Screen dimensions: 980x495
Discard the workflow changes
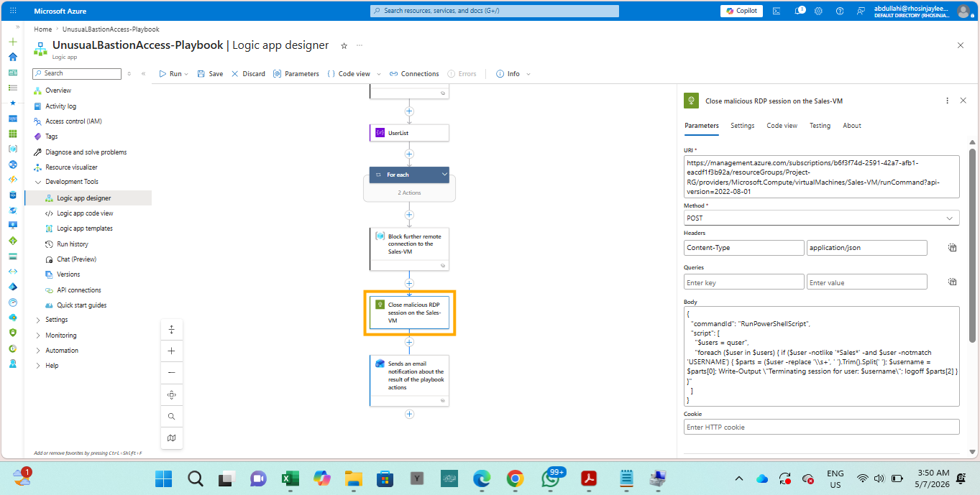click(x=248, y=74)
